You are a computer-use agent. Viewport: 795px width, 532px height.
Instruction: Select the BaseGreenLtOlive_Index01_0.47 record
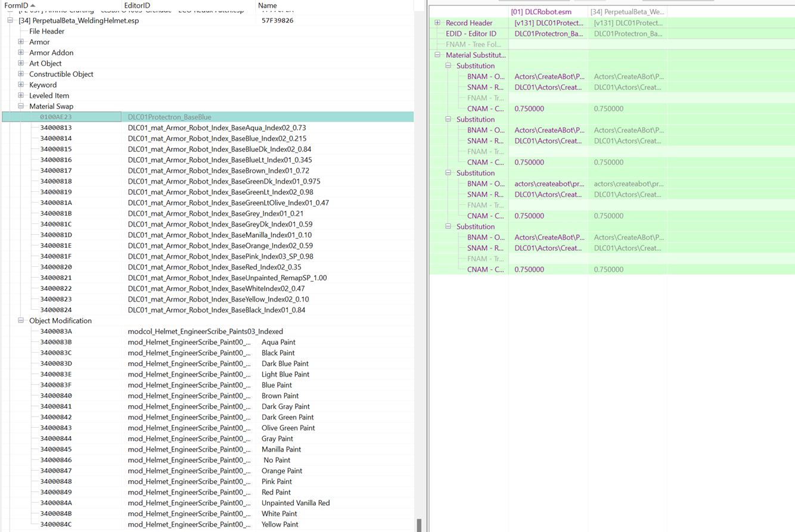(207, 203)
